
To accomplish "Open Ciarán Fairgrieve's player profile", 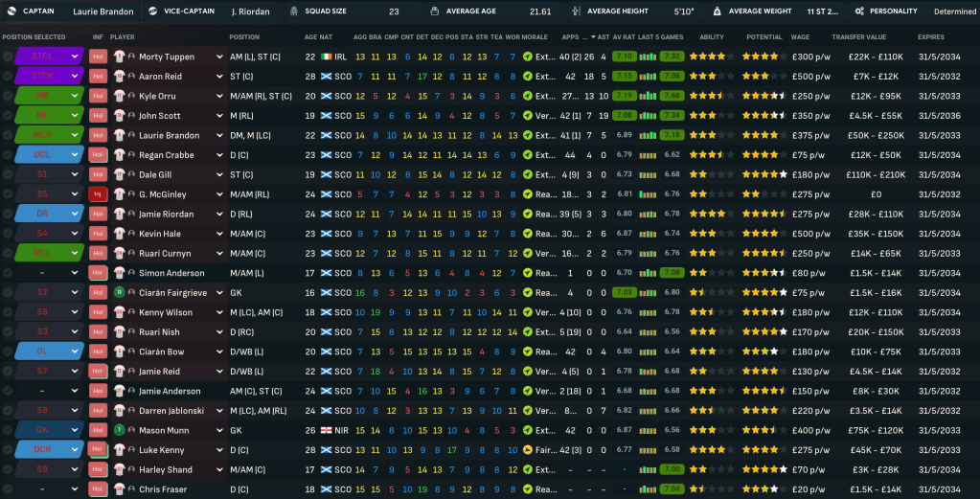I will pos(171,293).
